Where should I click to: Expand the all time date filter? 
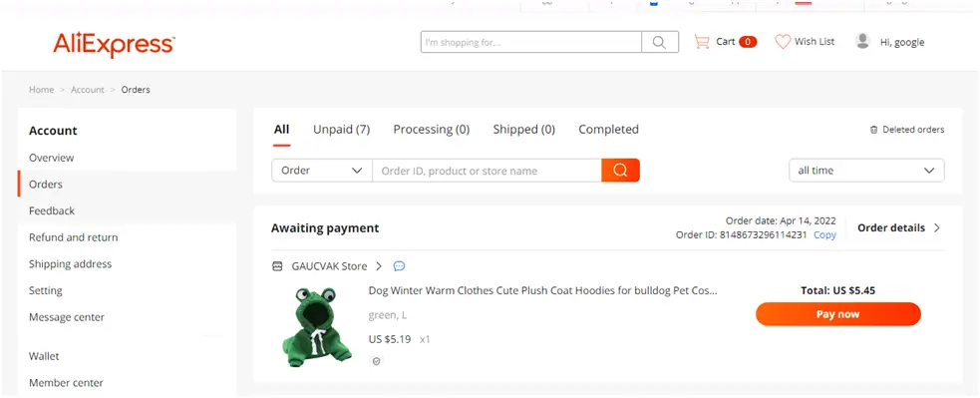pos(866,171)
